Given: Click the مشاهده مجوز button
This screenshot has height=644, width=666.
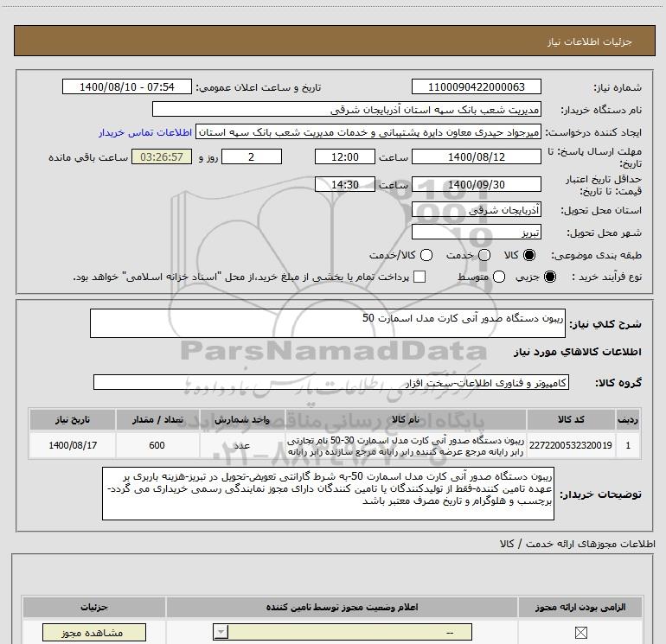Looking at the screenshot, I should coord(94,633).
